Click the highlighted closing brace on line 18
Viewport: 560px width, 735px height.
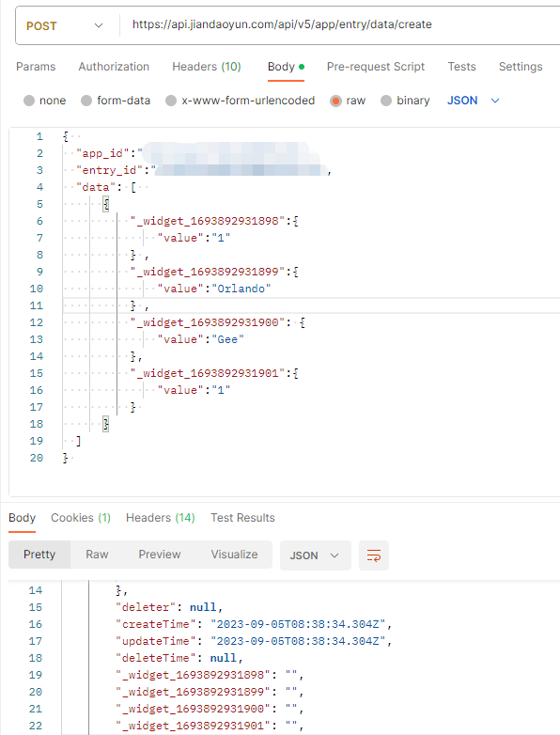tap(106, 424)
